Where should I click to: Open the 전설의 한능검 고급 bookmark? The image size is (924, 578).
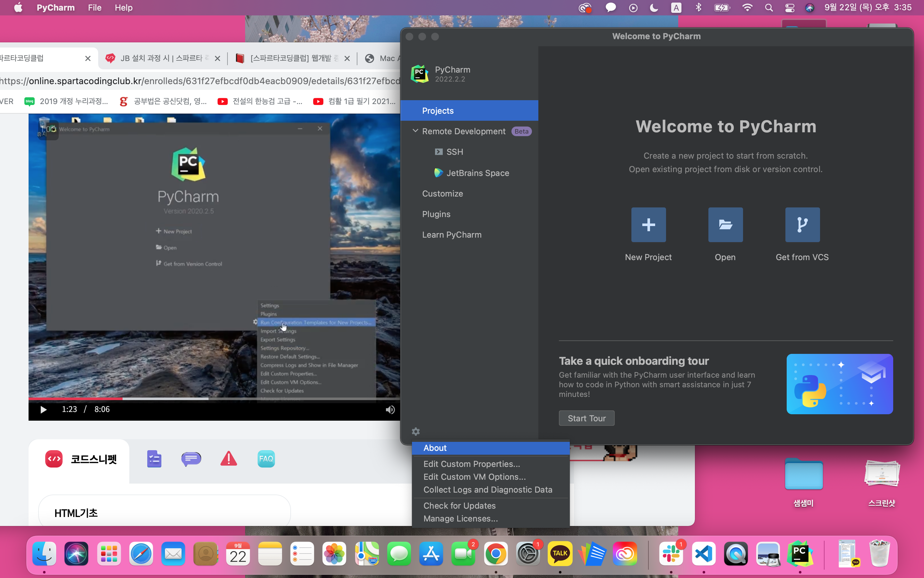260,101
